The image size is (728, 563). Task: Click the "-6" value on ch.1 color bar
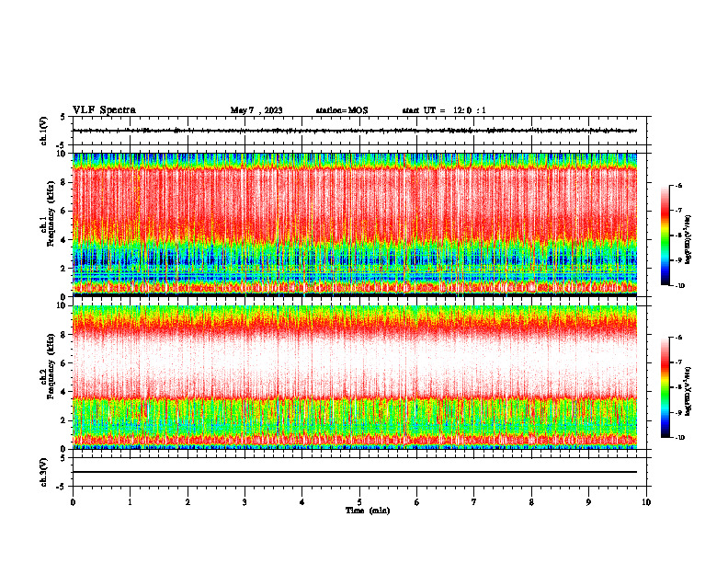click(x=679, y=185)
